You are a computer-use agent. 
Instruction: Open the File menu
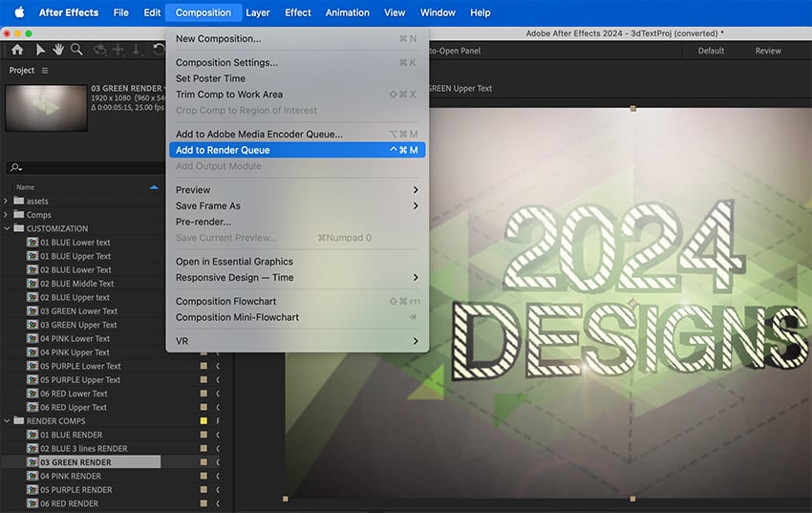point(120,12)
